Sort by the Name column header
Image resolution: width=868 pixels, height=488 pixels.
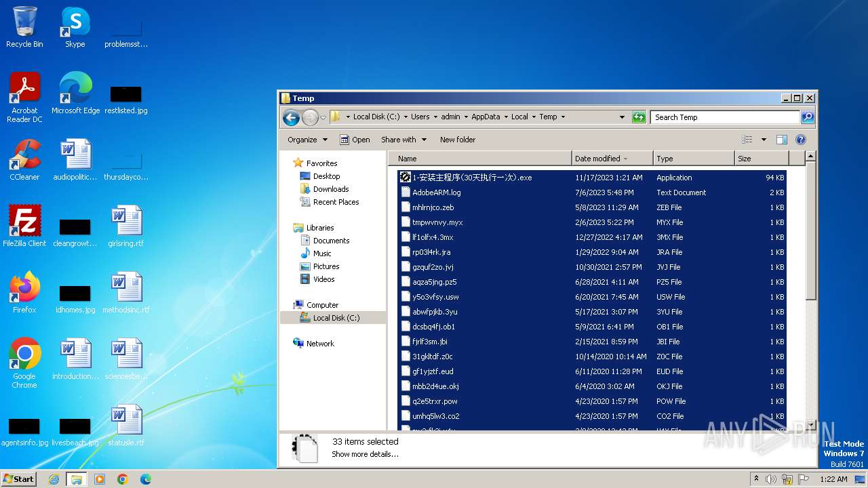[481, 159]
